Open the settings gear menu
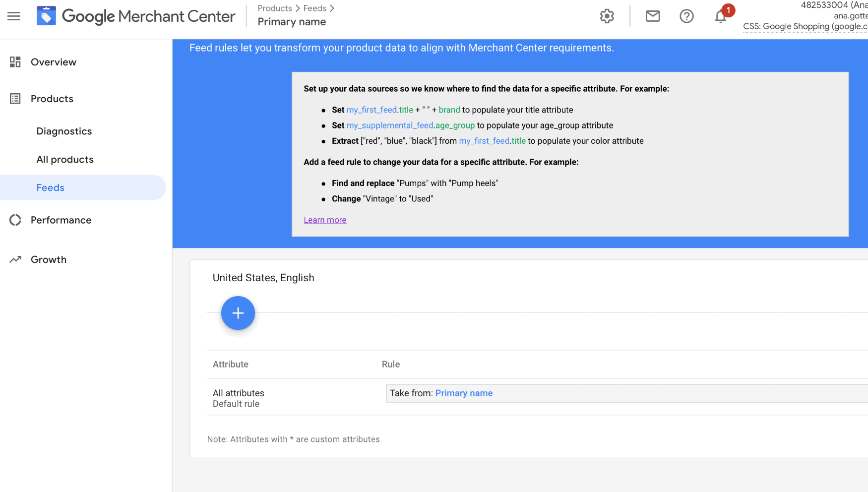Screen dimensions: 868x492 [x=607, y=16]
